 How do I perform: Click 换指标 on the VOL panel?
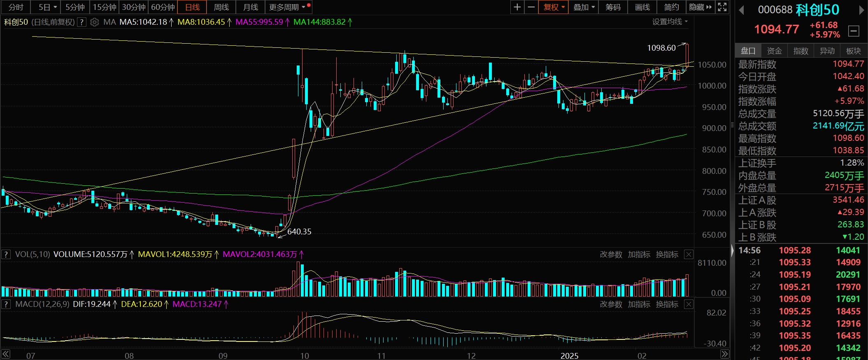(x=667, y=255)
